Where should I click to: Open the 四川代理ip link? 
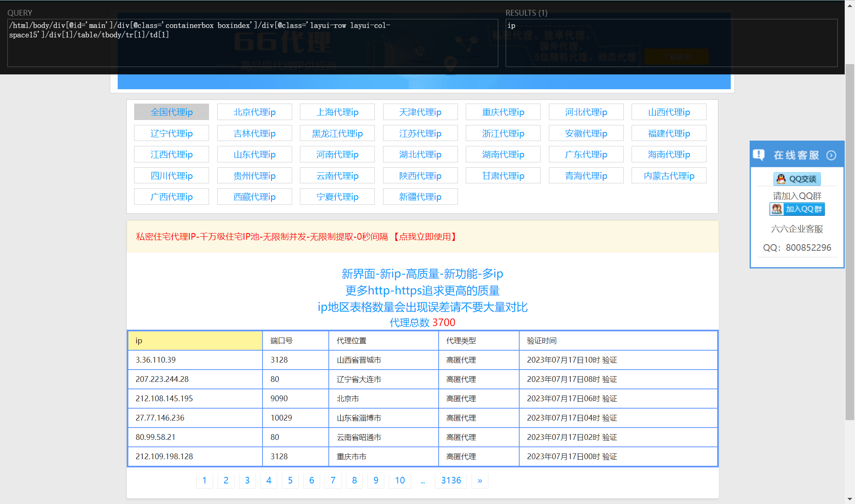click(172, 176)
